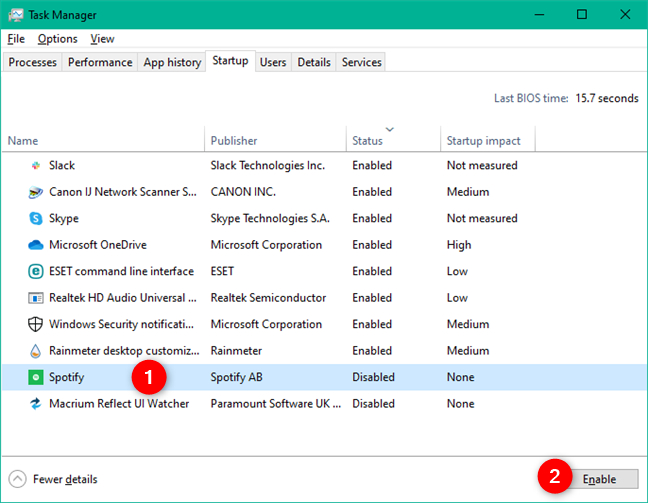Image resolution: width=648 pixels, height=503 pixels.
Task: Select the Startup tab
Action: [x=230, y=61]
